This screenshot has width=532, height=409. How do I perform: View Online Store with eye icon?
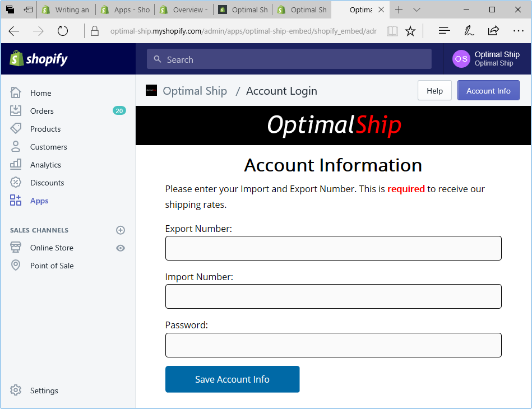coord(121,248)
